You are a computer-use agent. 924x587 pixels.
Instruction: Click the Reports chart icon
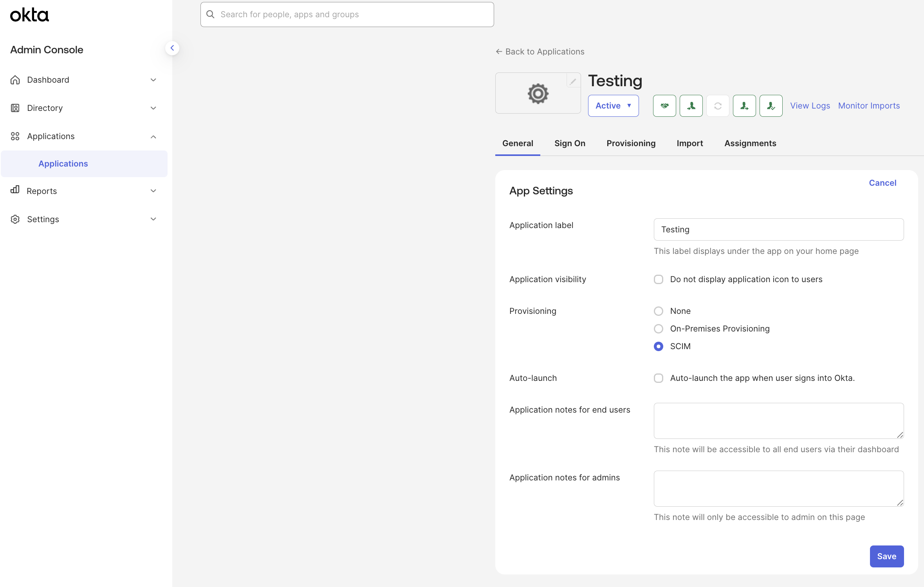(15, 190)
